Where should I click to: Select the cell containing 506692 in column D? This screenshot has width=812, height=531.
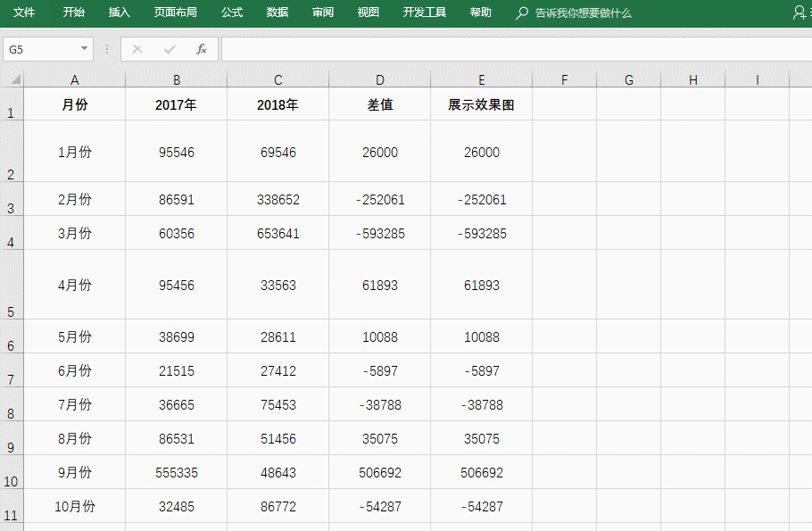point(379,472)
